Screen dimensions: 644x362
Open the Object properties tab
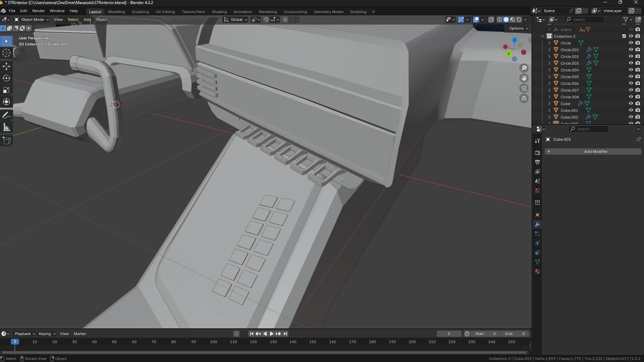(x=537, y=215)
